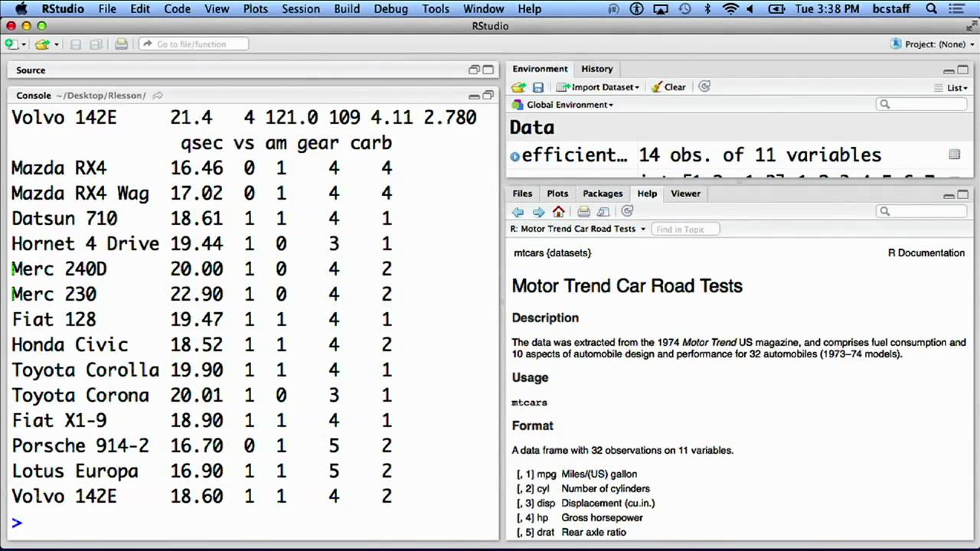This screenshot has height=551, width=980.
Task: Click the view working directory arrow in Console
Action: 158,96
